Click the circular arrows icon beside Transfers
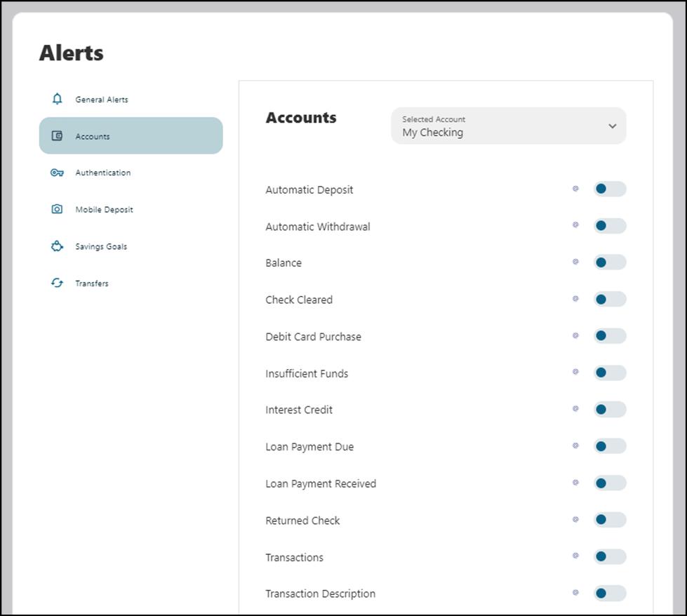 [57, 283]
